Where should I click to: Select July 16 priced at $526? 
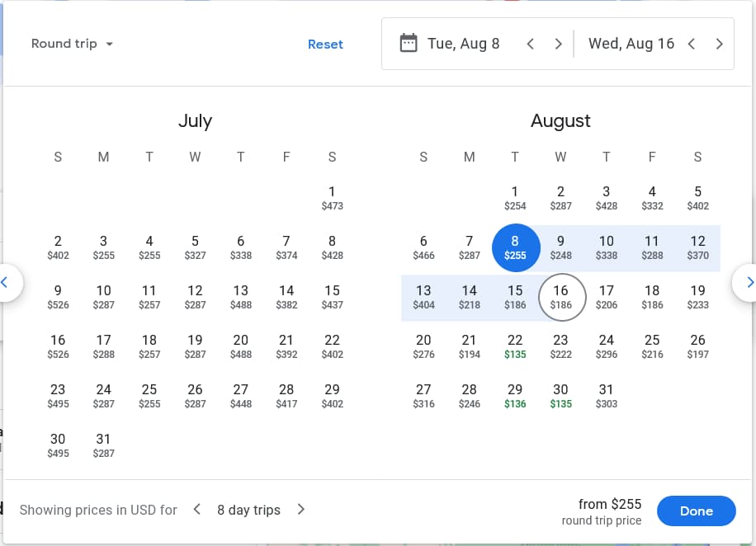[x=58, y=346]
